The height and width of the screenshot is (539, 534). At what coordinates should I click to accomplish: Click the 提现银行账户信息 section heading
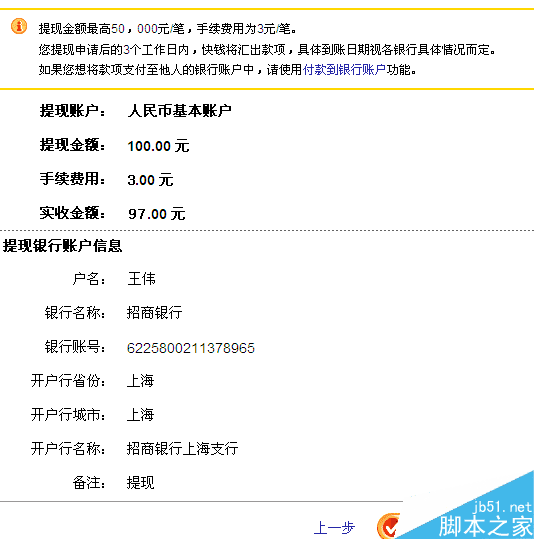(63, 246)
